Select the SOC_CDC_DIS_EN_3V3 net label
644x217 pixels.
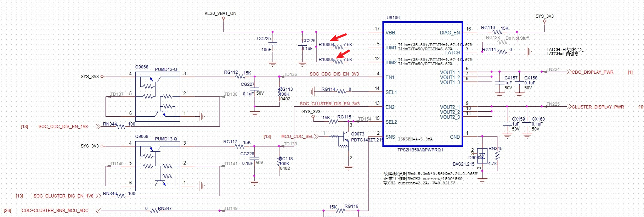334,74
